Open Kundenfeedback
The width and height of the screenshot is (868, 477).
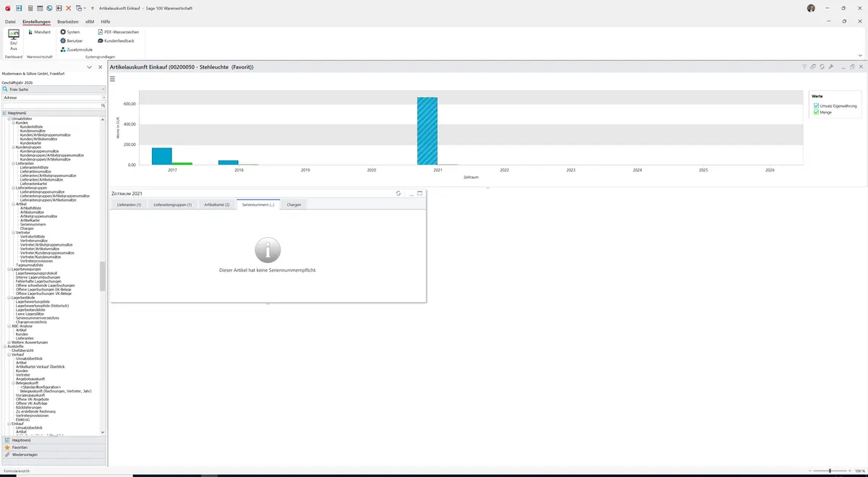pyautogui.click(x=116, y=40)
